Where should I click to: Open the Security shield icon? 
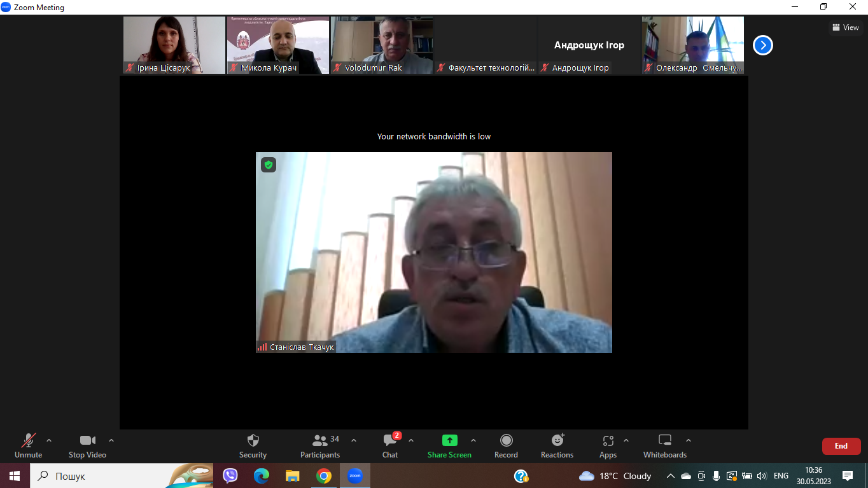pyautogui.click(x=253, y=440)
